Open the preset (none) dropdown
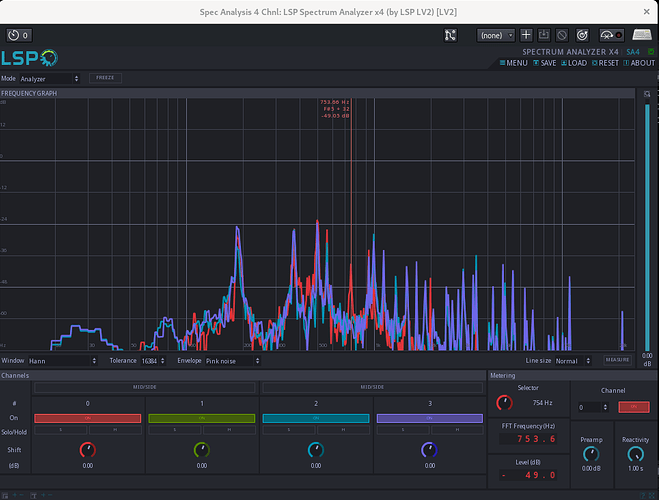Viewport: 659px width, 500px height. coord(496,35)
